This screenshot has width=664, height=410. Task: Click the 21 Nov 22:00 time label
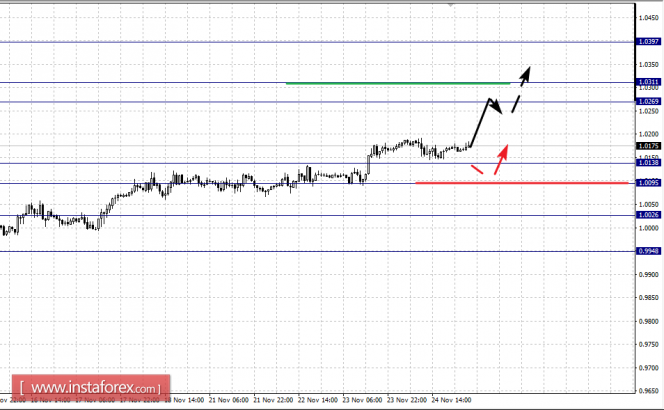click(x=273, y=400)
